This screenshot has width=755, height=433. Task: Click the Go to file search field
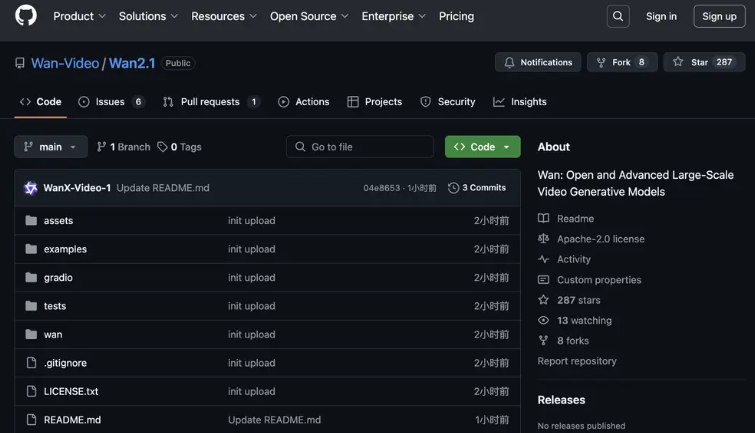360,147
